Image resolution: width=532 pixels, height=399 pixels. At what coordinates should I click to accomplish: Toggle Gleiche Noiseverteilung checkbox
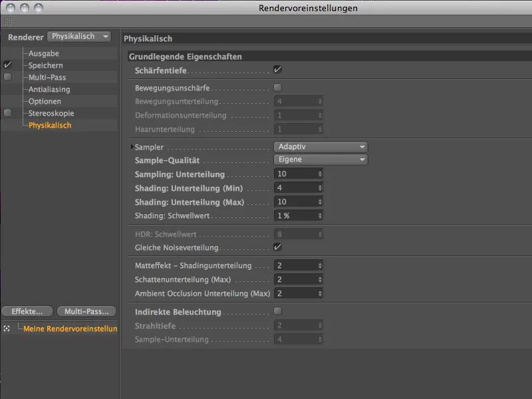click(277, 247)
